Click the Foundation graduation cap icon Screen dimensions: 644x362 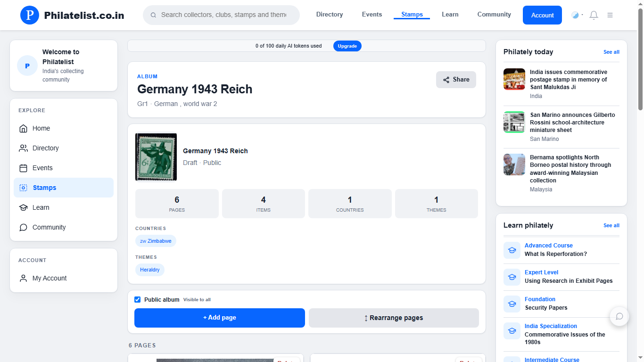[512, 304]
